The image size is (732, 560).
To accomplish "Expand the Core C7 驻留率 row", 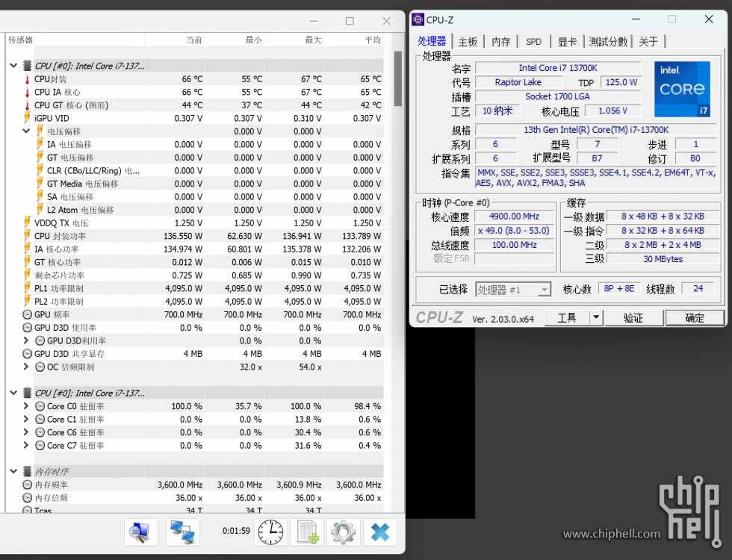I will [26, 445].
